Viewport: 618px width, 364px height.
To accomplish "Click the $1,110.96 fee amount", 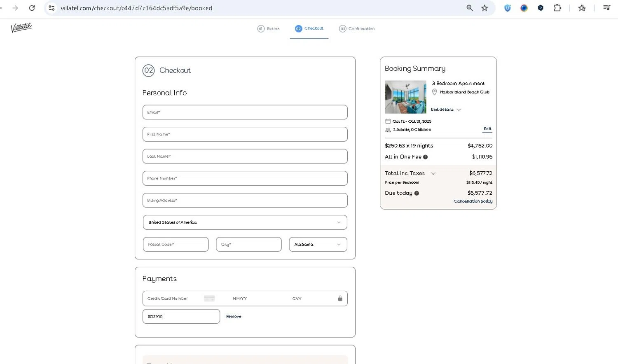I will coord(482,157).
